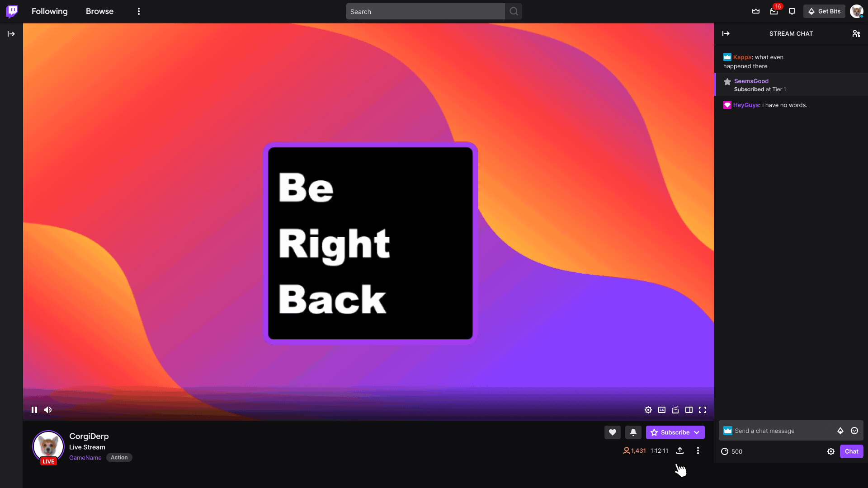This screenshot has height=488, width=868.
Task: Toggle collapsed sidebar panel
Action: coord(11,34)
